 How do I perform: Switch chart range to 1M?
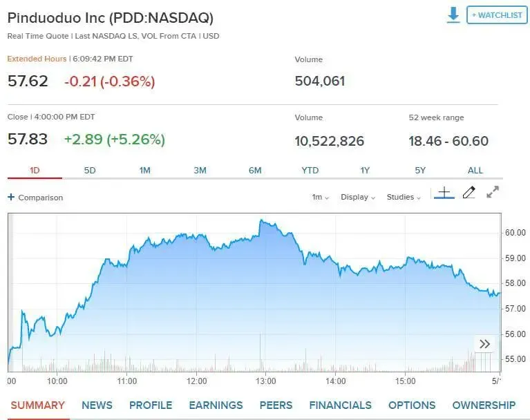(145, 171)
